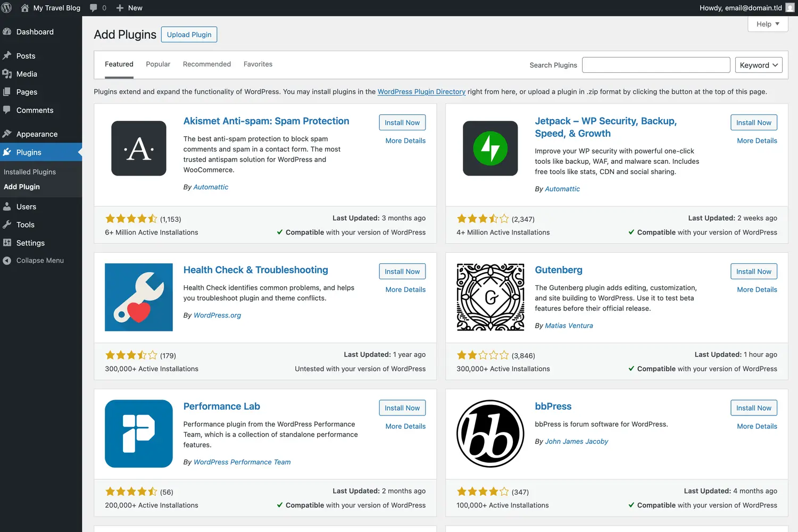Click the Upload Plugin button
Screen dimensions: 798x532
click(x=189, y=35)
